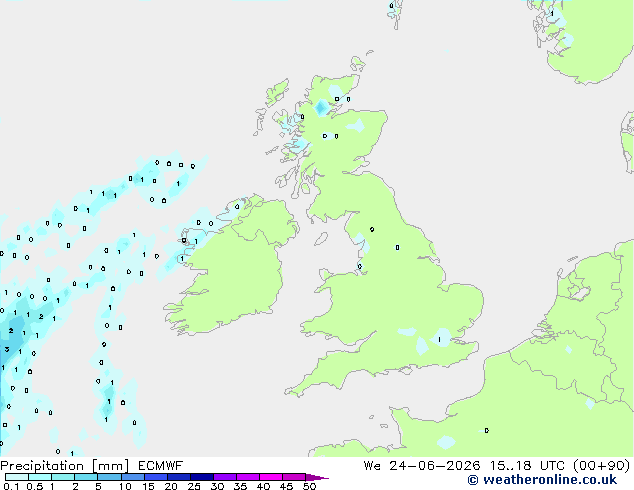Image resolution: width=634 pixels, height=490 pixels.
Task: Click the '0' value over Shetland Islands
Action: click(x=391, y=6)
